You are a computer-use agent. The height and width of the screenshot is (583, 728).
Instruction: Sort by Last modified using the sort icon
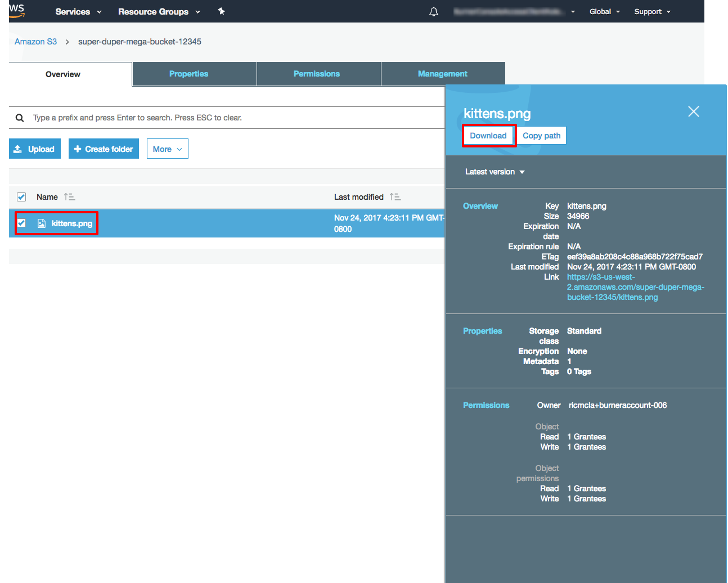[395, 197]
